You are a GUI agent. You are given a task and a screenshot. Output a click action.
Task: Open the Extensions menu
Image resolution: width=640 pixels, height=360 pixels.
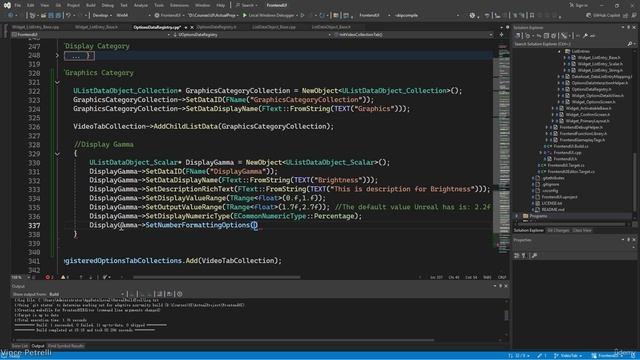point(179,5)
